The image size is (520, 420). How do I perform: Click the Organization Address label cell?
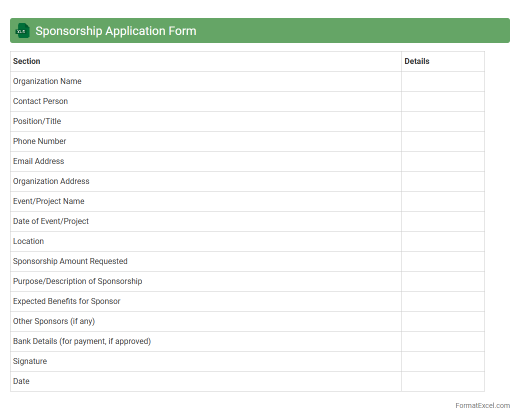tap(51, 181)
